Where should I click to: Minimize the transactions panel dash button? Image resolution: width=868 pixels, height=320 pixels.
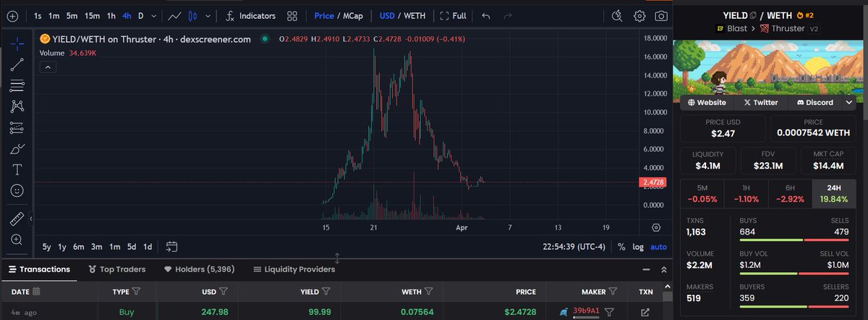click(x=646, y=269)
